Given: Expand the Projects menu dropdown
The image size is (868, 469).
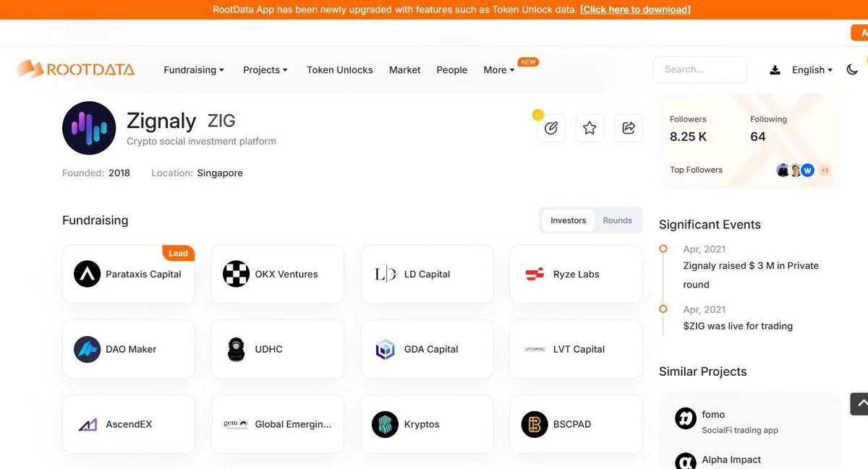Looking at the screenshot, I should [x=265, y=70].
